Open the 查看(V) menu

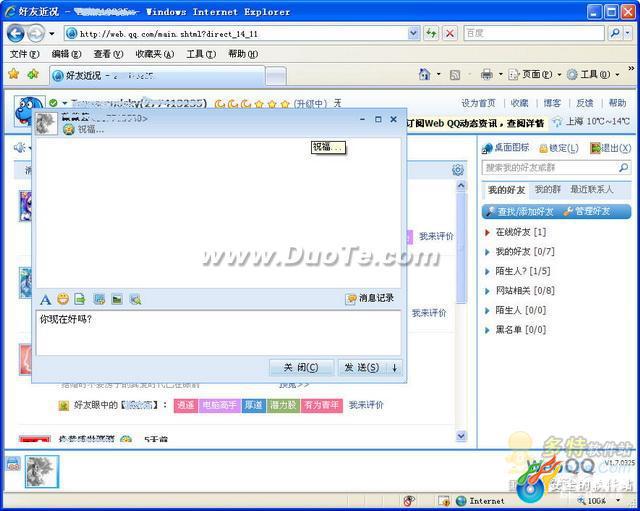coord(109,54)
